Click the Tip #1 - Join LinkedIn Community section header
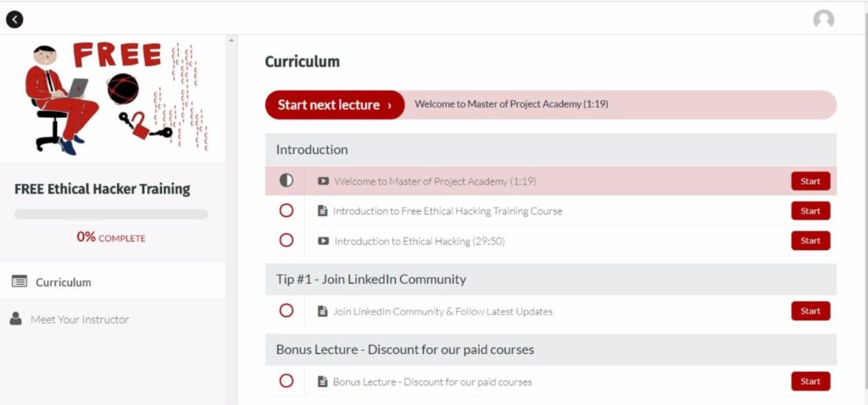 551,279
